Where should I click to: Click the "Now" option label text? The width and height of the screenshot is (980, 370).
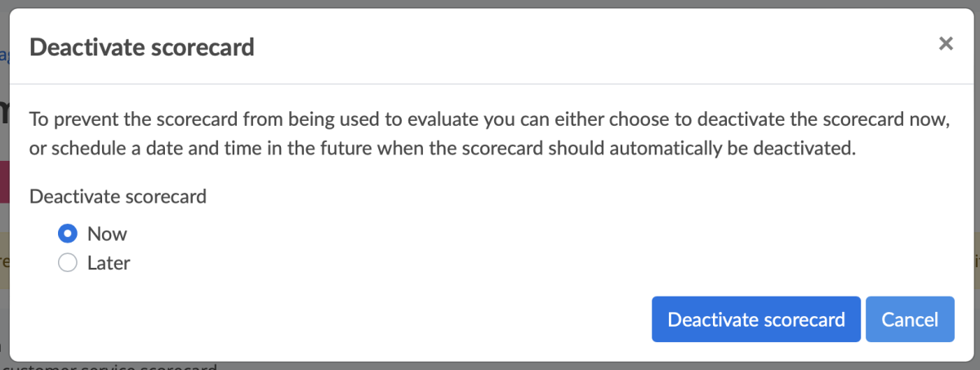tap(107, 234)
